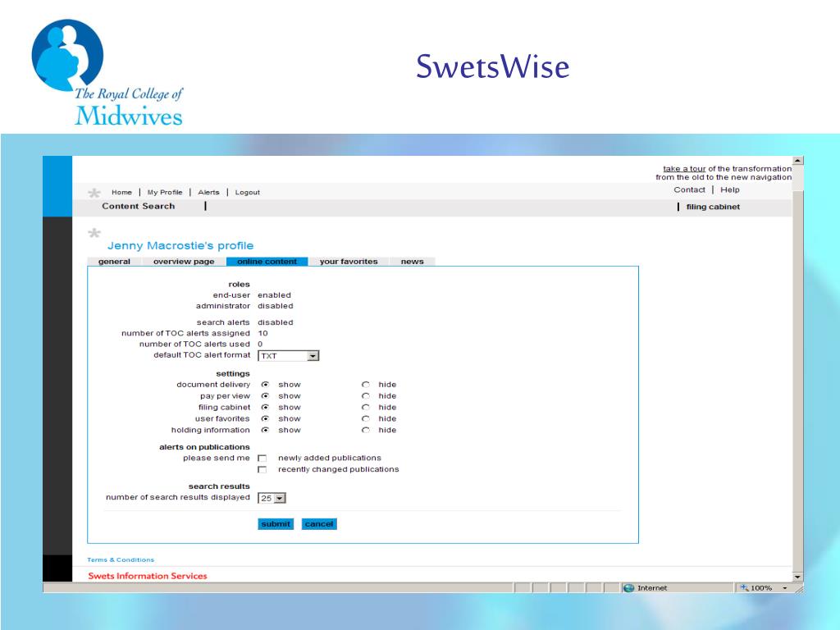Click the administrator disabled value
Screen dimensions: 840x630
click(x=276, y=306)
